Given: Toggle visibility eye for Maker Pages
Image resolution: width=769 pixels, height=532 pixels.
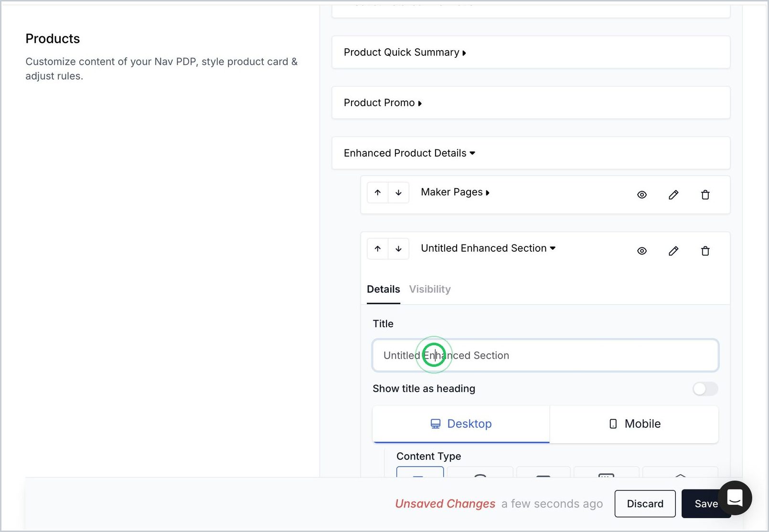Looking at the screenshot, I should pos(642,195).
